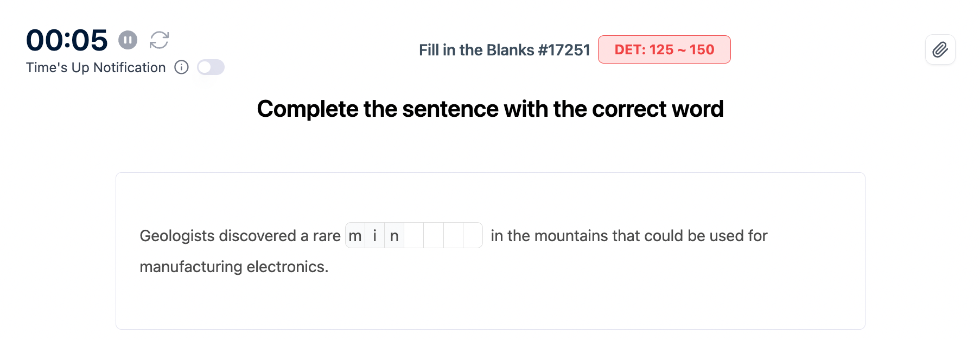Click the text "manufacturing electronics."
980x340 pixels.
(234, 267)
